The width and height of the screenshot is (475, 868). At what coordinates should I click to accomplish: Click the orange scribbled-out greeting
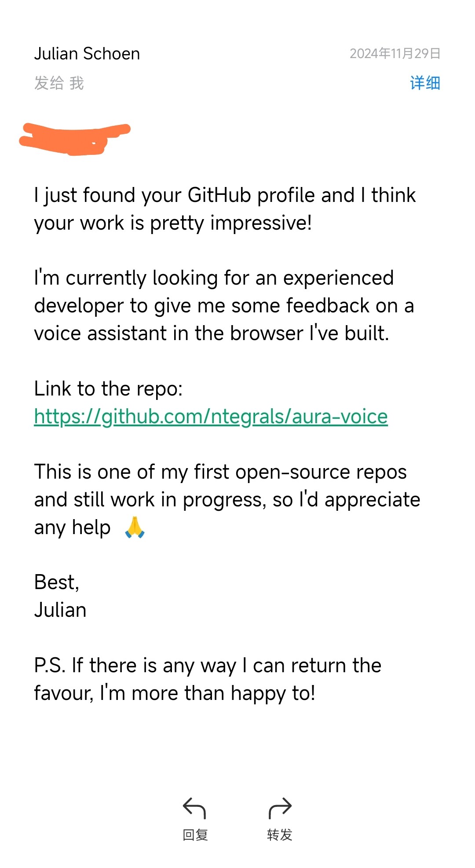click(75, 139)
